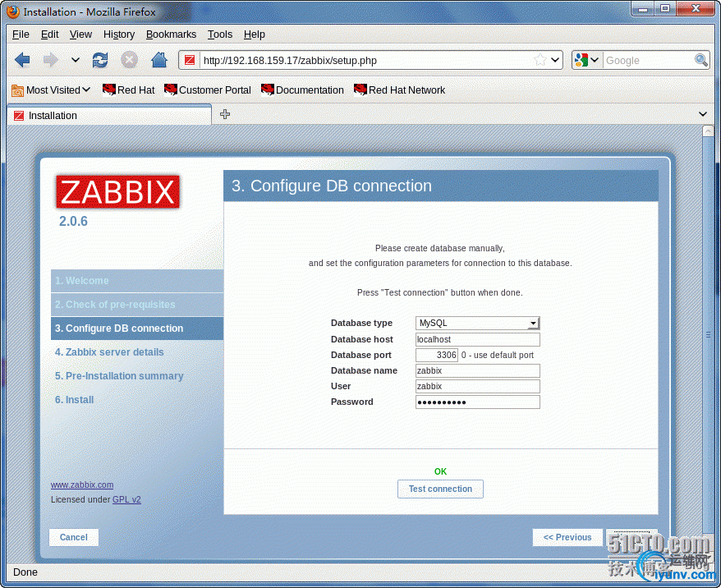Screen dimensions: 721x588
Task: Click the << Previous button
Action: tap(567, 537)
